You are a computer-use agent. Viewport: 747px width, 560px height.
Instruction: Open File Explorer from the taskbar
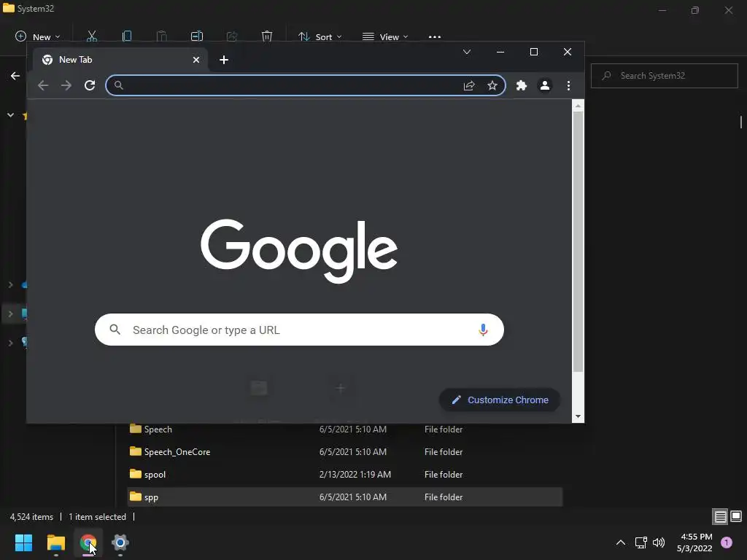(x=55, y=542)
